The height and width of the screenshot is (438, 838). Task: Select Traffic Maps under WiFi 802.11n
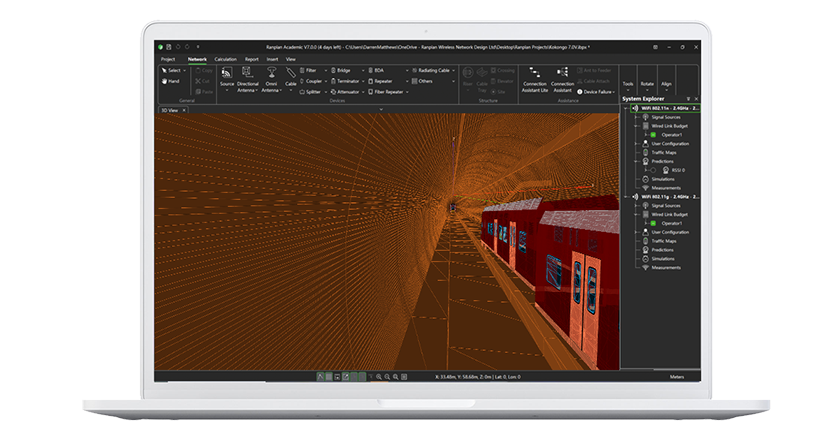pos(664,153)
